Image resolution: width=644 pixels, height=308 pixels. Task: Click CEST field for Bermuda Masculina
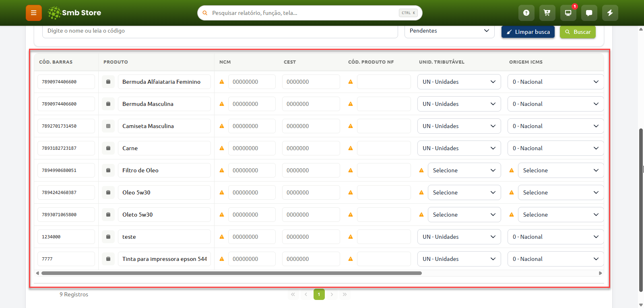[311, 104]
